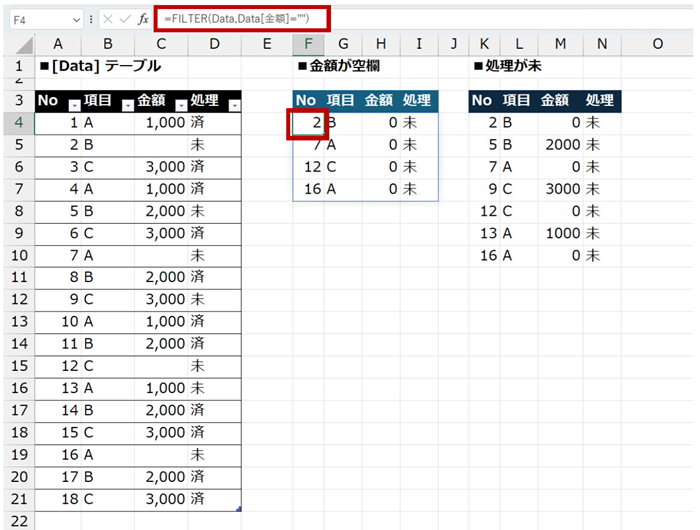Image resolution: width=700 pixels, height=530 pixels.
Task: Open the 処理 column filter dropdown
Action: [234, 105]
